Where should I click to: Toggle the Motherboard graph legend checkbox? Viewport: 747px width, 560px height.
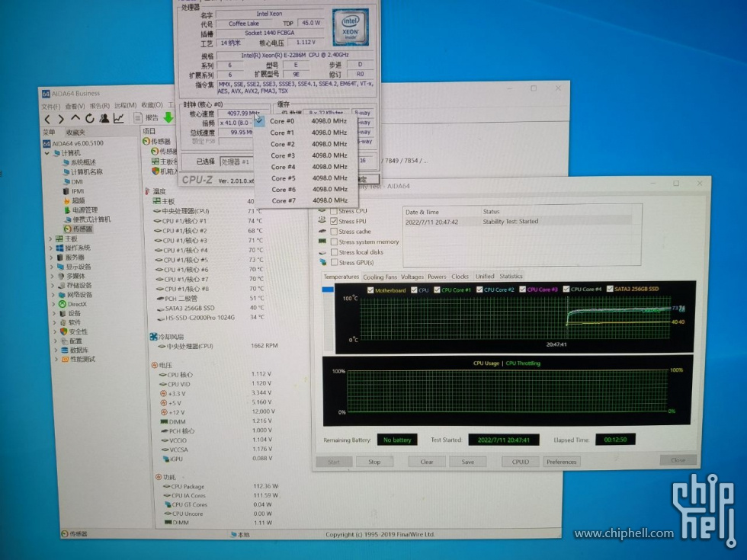coord(370,290)
